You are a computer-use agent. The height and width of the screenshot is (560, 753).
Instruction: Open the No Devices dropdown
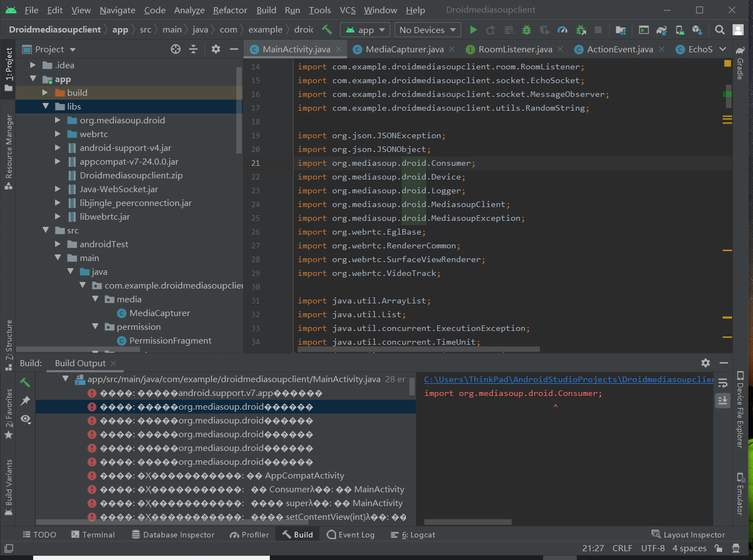coord(428,30)
